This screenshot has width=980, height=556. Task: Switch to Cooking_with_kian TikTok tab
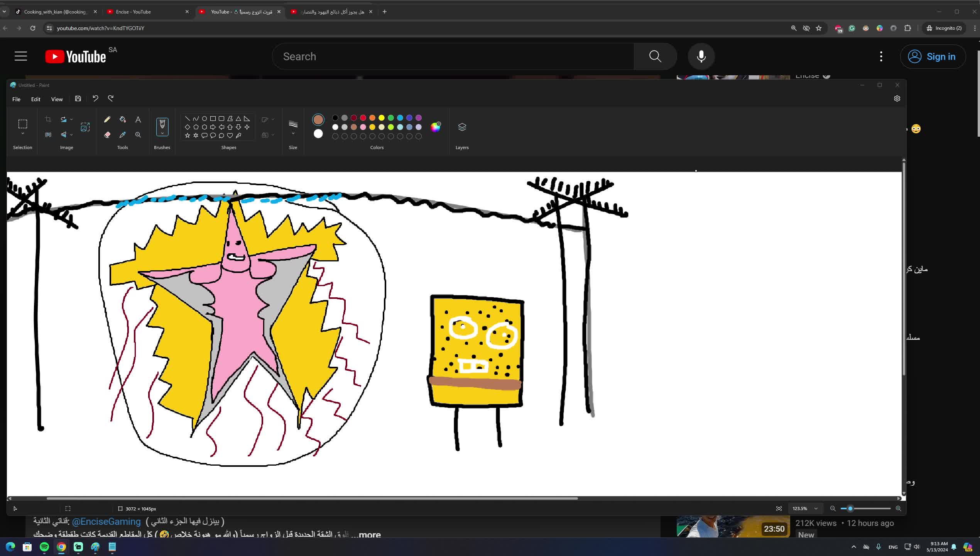tap(56, 12)
